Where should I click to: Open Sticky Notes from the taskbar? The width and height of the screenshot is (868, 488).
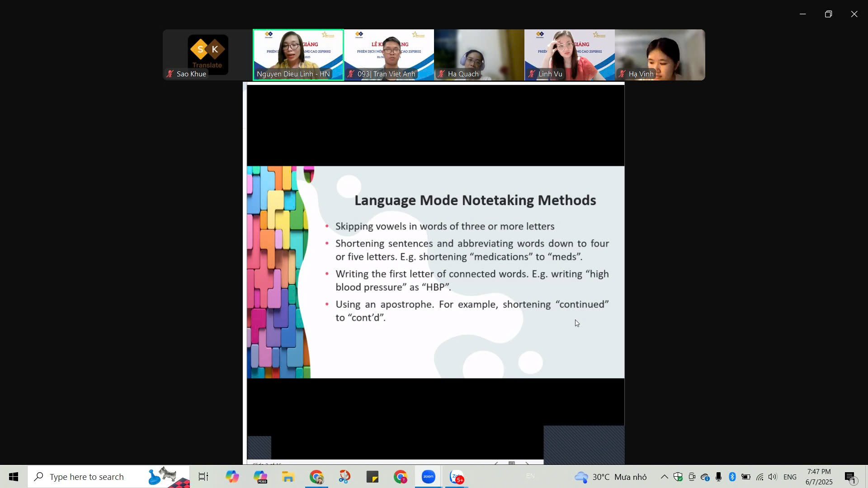click(x=373, y=477)
